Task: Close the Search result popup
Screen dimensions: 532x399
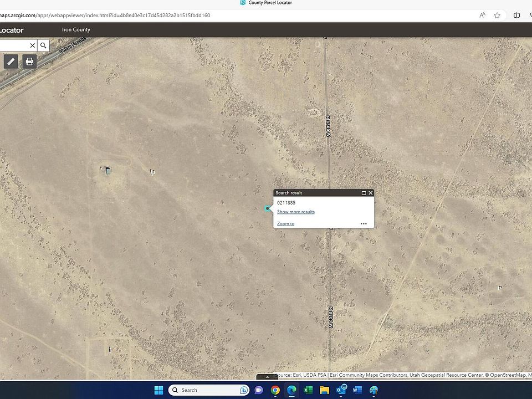Action: 371,193
